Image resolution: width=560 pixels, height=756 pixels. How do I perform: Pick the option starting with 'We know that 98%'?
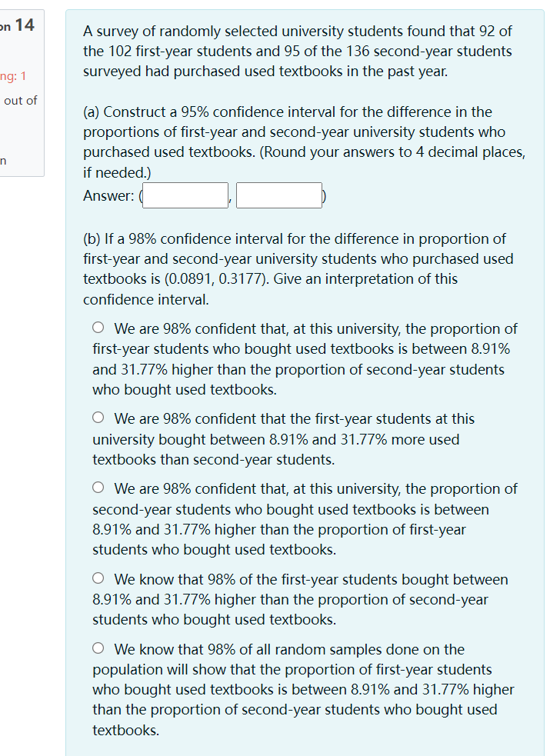click(x=98, y=578)
